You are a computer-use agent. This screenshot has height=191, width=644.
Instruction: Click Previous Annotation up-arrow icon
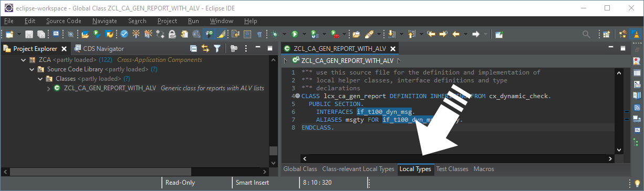pyautogui.click(x=411, y=34)
